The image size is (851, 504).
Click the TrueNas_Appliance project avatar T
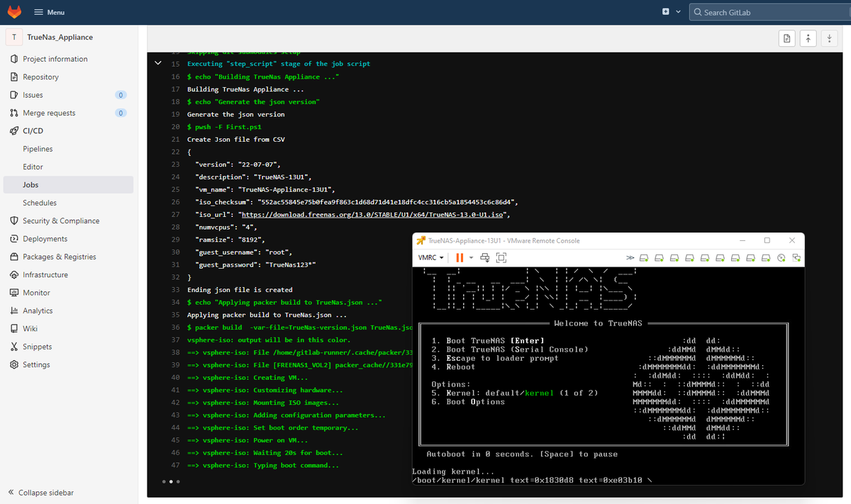(x=14, y=37)
